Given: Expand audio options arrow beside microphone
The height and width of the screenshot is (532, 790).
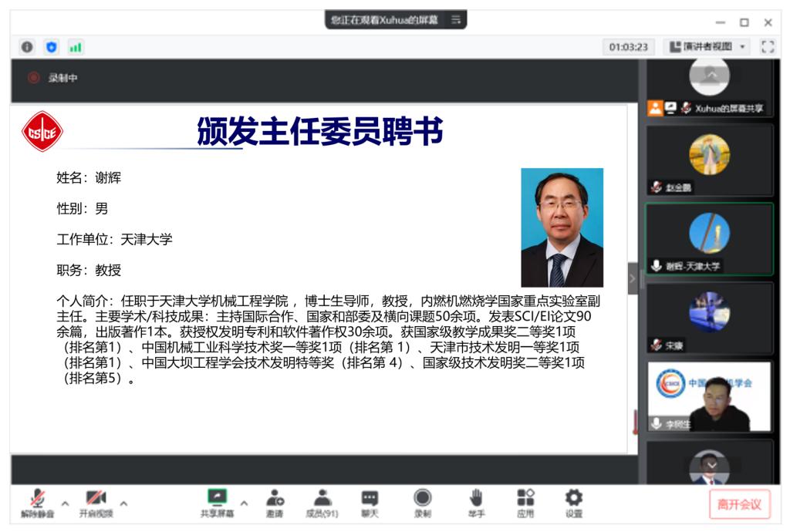Looking at the screenshot, I should point(66,503).
